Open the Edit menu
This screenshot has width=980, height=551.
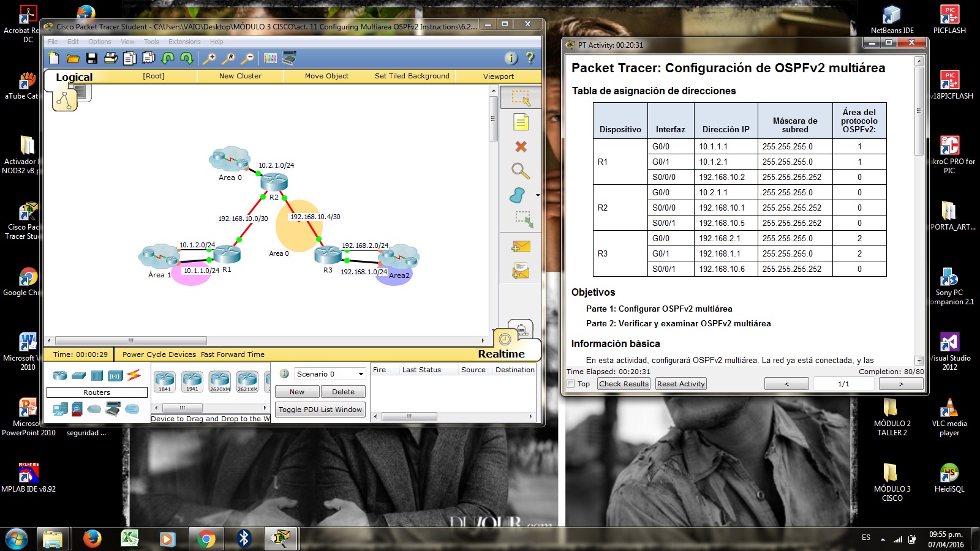(73, 42)
